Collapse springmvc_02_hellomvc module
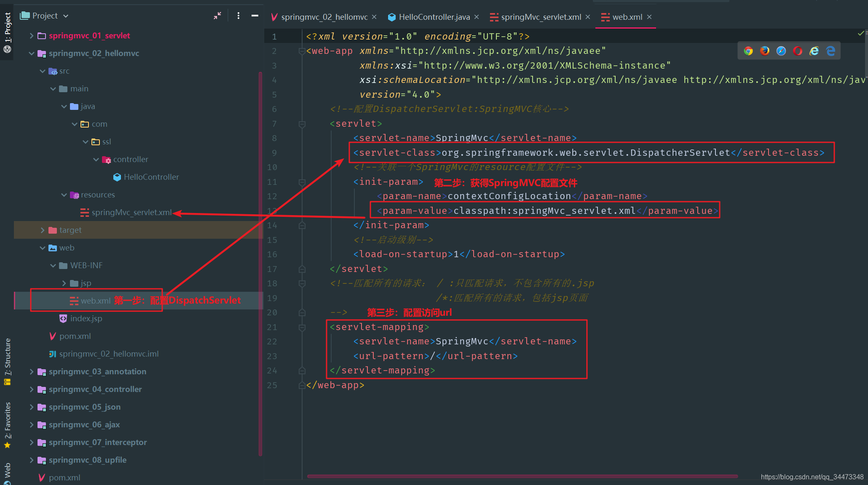 tap(32, 53)
